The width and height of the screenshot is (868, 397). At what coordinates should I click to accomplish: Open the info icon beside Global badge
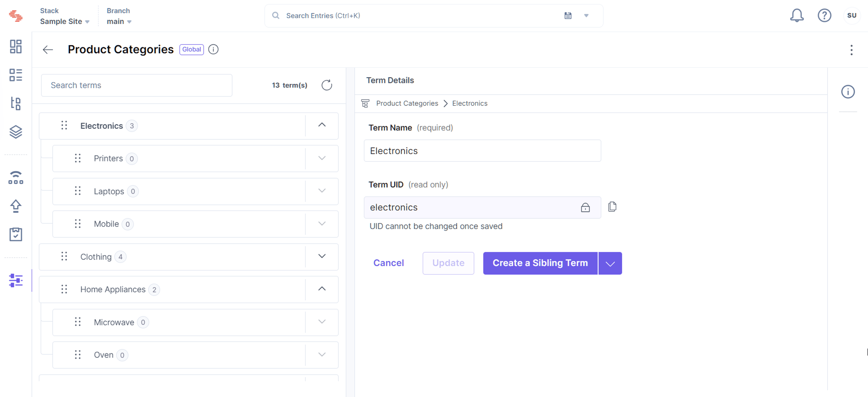coord(213,49)
